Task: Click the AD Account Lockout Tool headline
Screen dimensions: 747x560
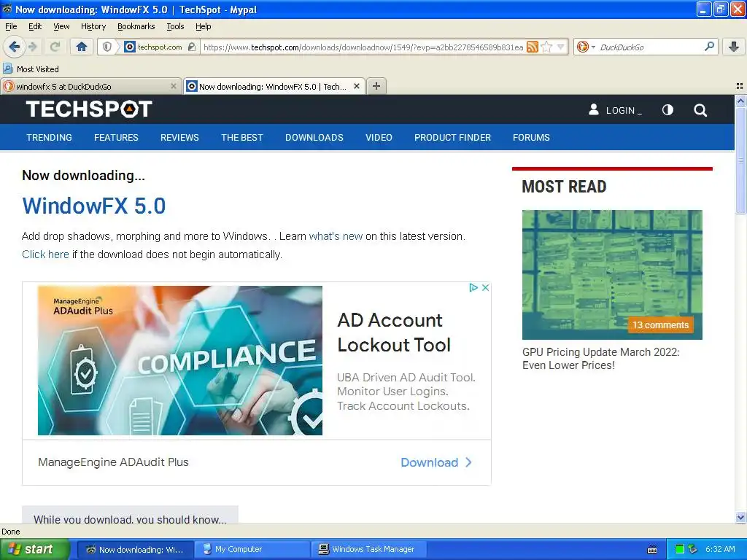Action: (393, 332)
